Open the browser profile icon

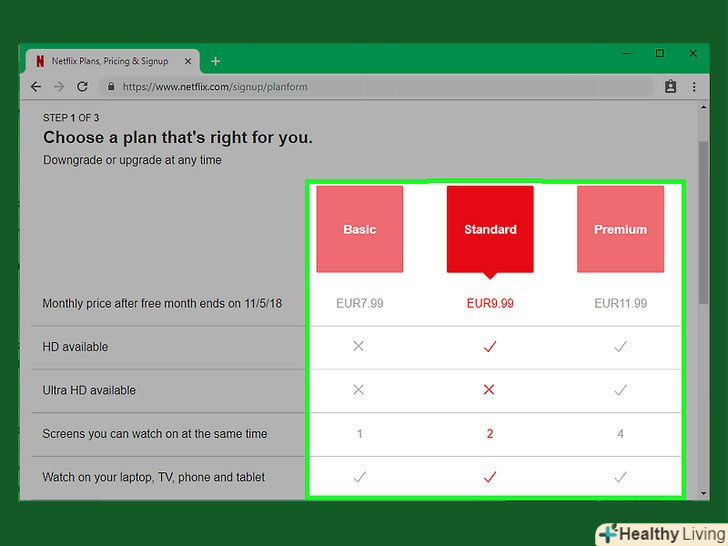670,87
